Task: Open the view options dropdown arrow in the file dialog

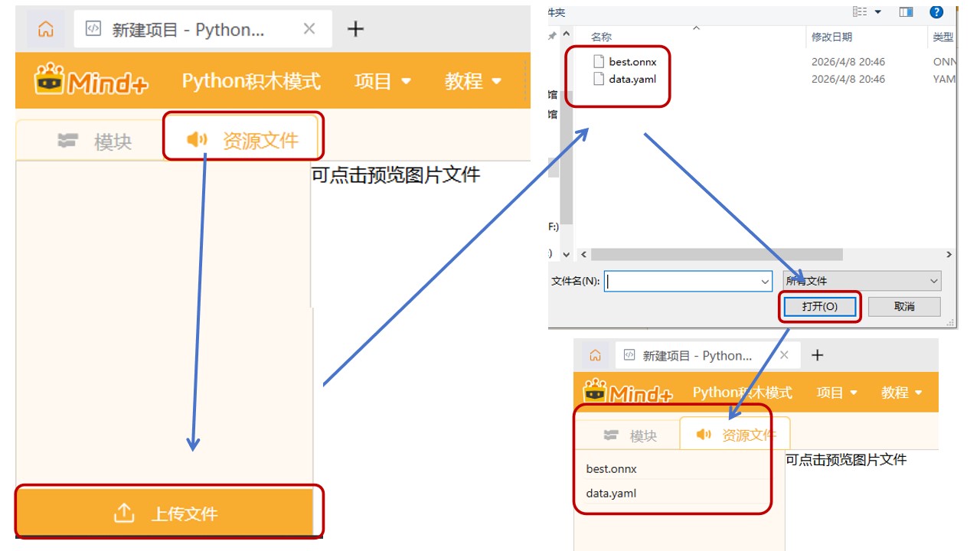Action: 878,11
